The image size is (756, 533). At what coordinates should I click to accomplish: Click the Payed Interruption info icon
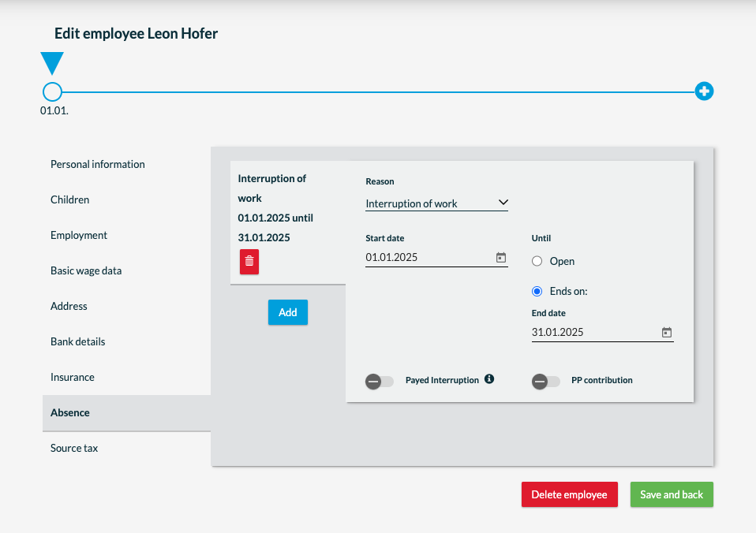(489, 378)
